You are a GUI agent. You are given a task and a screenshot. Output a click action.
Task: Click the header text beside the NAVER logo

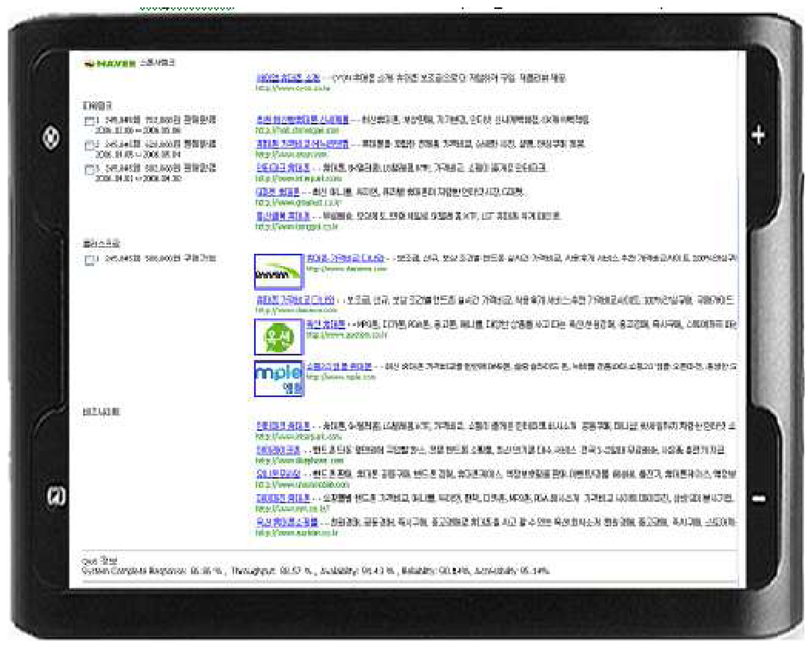157,63
